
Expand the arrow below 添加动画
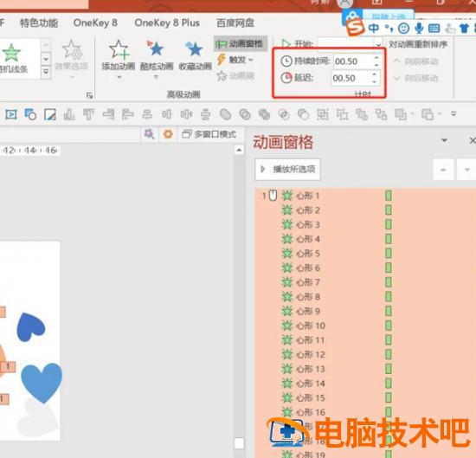[119, 77]
